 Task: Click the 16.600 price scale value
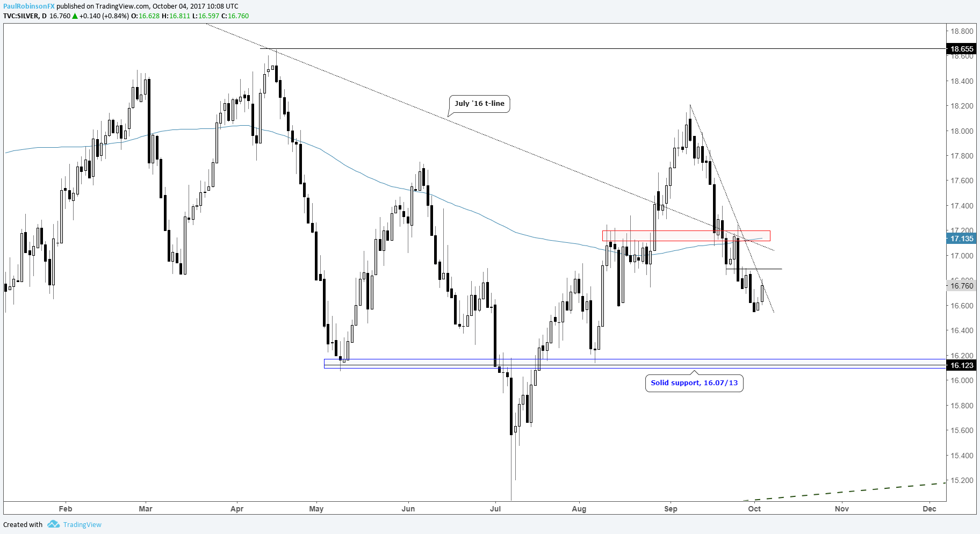962,306
